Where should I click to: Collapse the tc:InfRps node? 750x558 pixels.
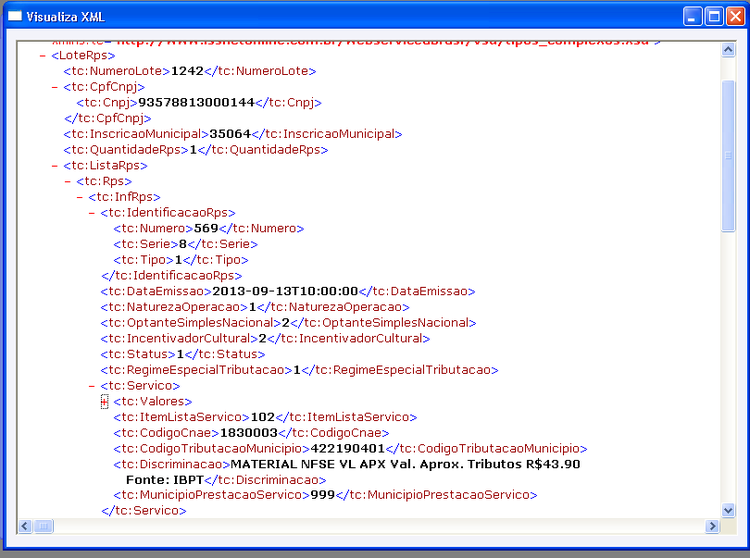click(x=79, y=197)
